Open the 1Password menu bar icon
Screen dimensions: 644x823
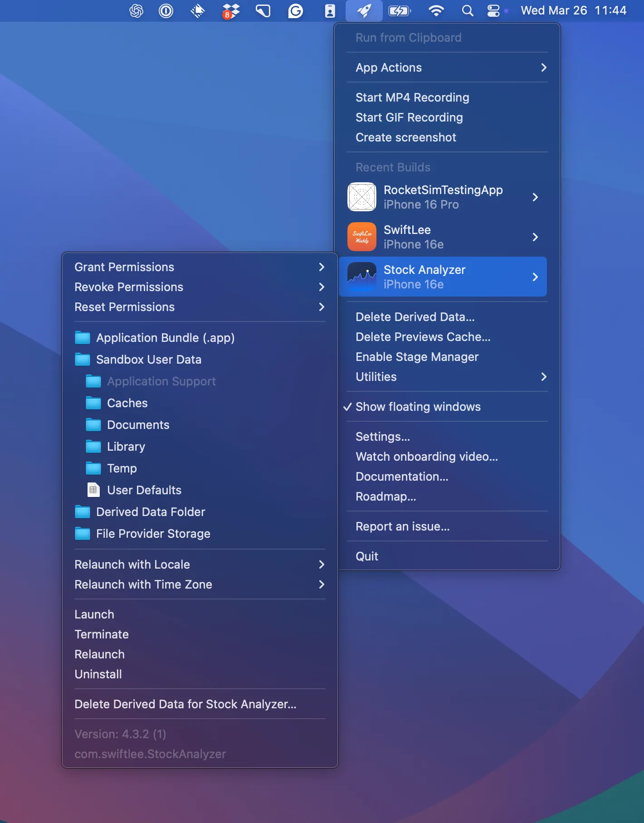(x=166, y=10)
